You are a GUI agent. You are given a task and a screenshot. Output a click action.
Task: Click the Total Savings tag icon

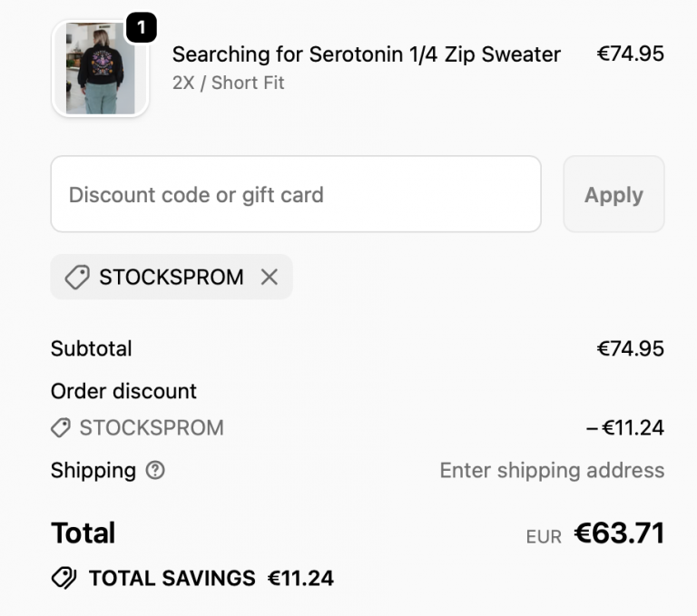click(x=64, y=578)
